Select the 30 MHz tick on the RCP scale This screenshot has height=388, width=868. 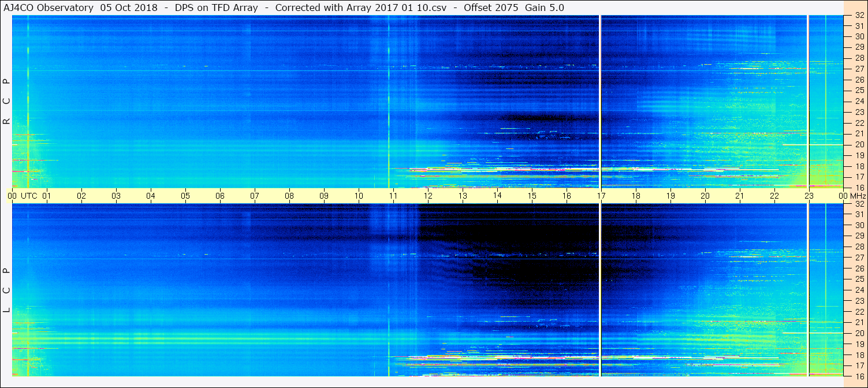859,36
